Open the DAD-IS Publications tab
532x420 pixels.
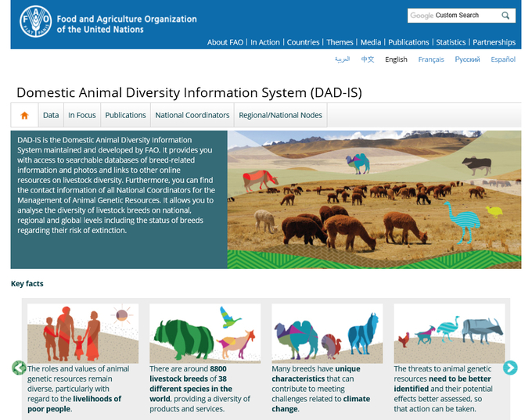coord(125,115)
